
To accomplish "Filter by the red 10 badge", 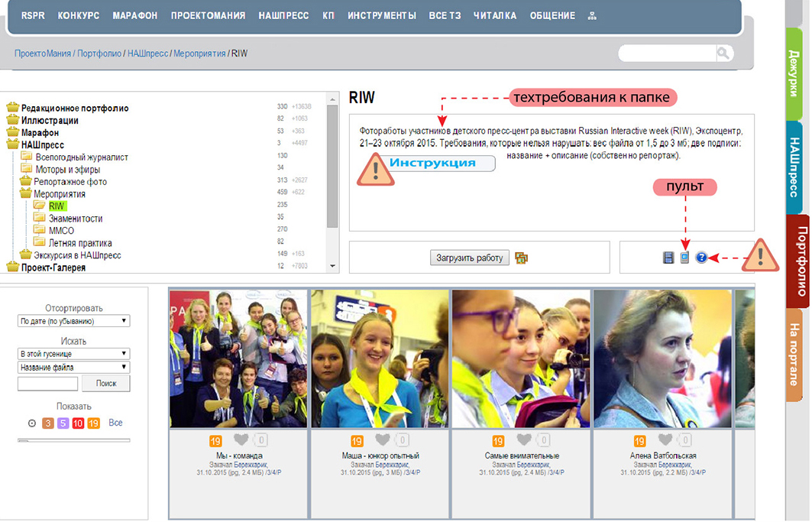I will (78, 423).
